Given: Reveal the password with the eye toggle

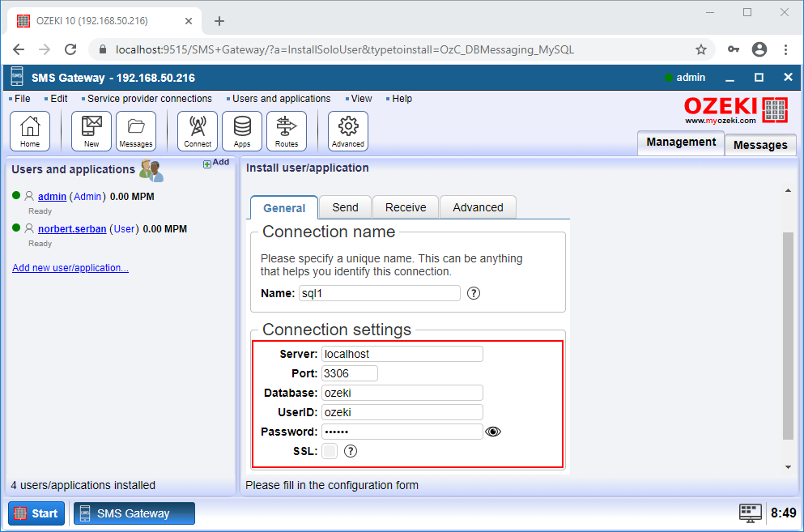Looking at the screenshot, I should 493,432.
